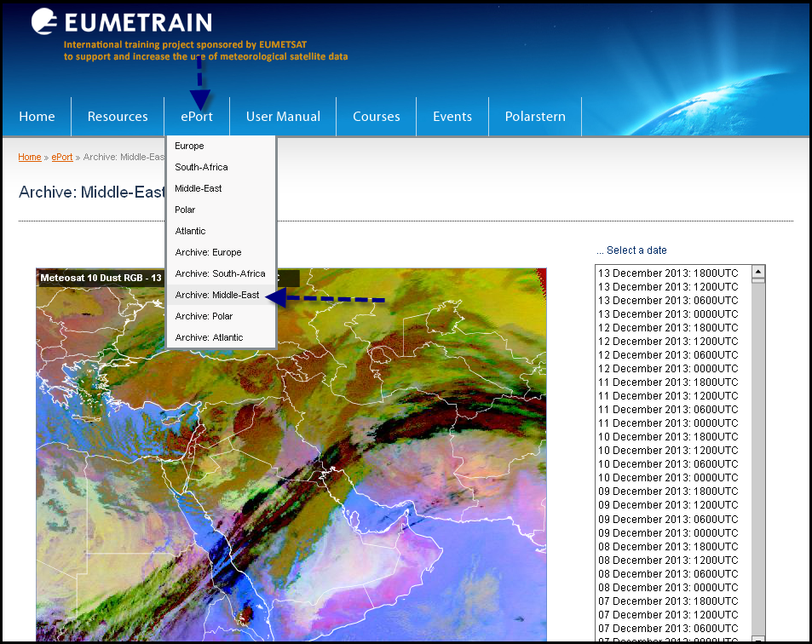Go to the Events tab
812x644 pixels.
pyautogui.click(x=452, y=117)
